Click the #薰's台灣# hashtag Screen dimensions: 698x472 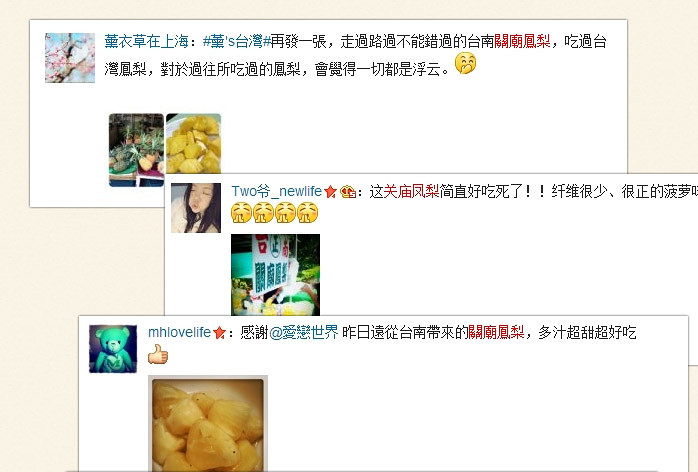pos(236,42)
